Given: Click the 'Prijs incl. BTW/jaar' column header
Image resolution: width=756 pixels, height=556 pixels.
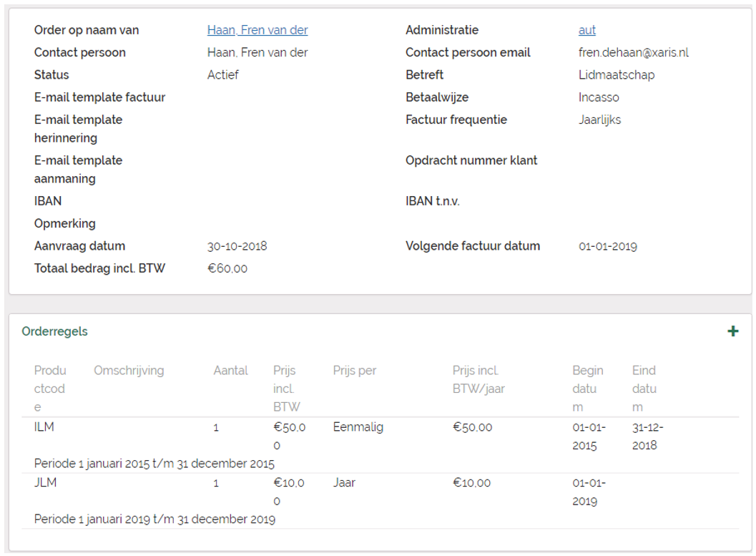Looking at the screenshot, I should click(478, 379).
